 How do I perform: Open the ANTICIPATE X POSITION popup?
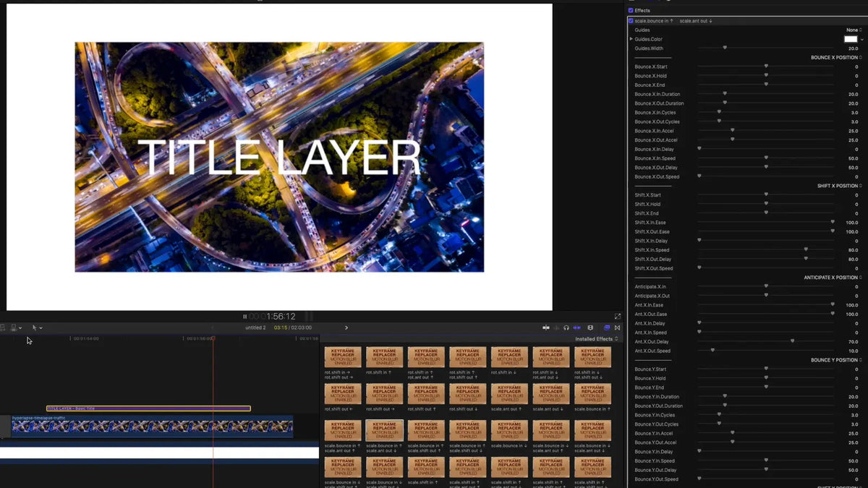point(833,278)
